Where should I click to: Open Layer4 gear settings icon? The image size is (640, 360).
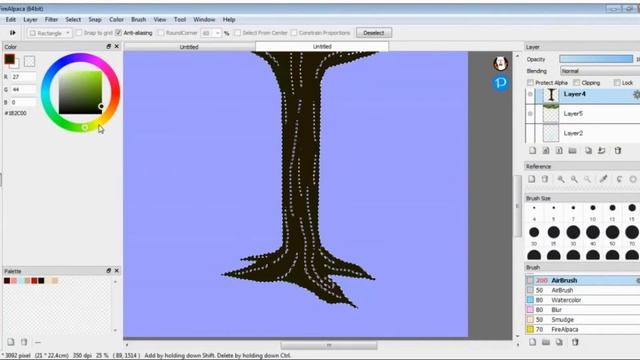[x=636, y=94]
